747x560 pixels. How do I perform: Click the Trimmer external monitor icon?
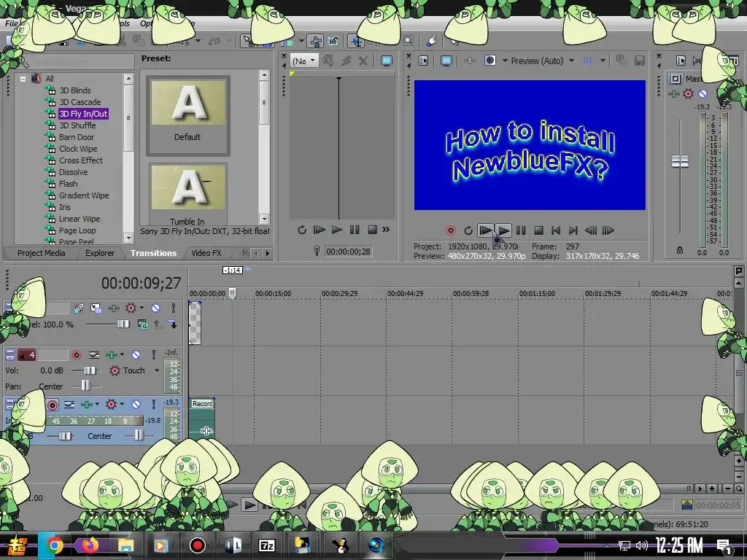coord(387,61)
